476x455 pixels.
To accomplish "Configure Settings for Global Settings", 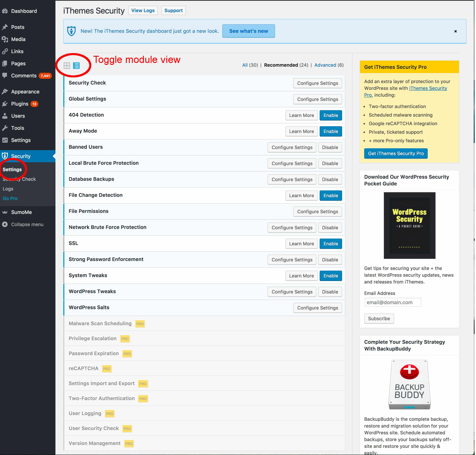I will click(317, 99).
